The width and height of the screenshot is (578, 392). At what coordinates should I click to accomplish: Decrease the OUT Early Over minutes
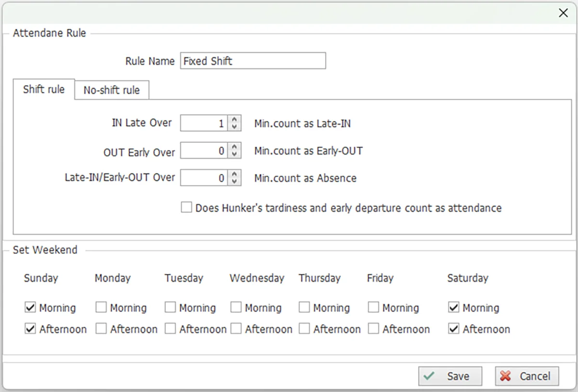[x=234, y=155]
